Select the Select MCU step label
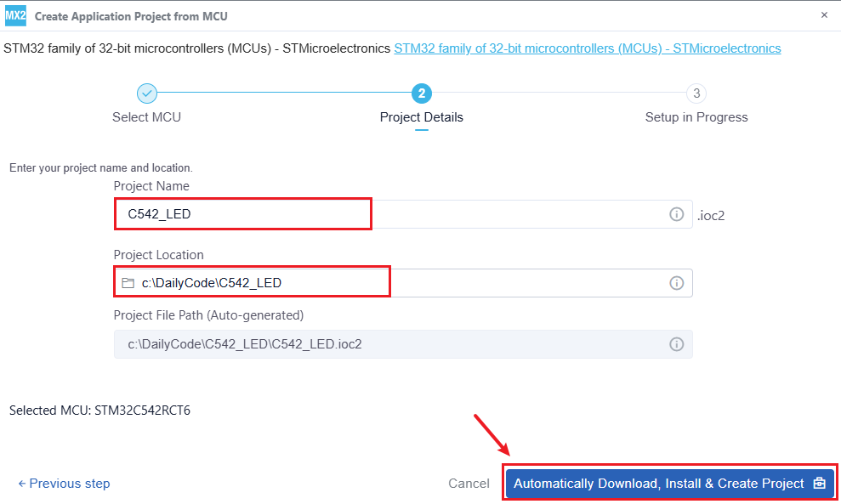 tap(146, 117)
